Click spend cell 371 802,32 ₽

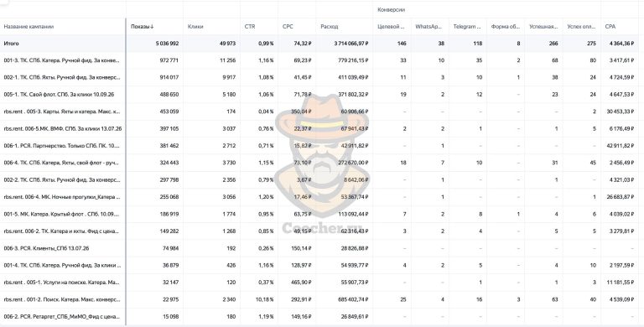tap(353, 95)
